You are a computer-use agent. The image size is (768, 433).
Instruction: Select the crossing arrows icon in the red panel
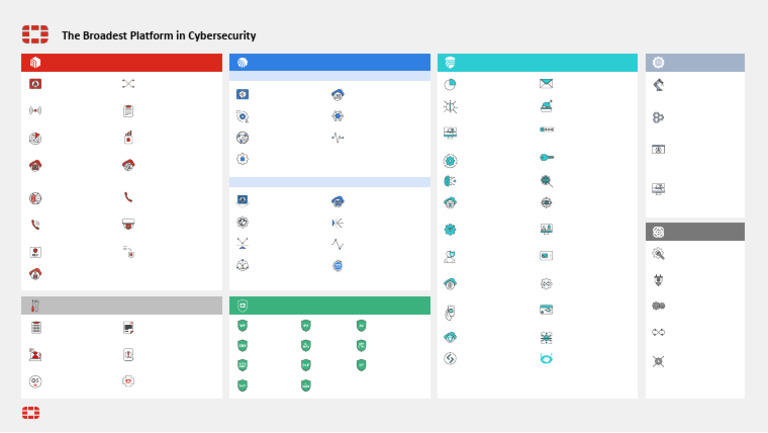(x=129, y=84)
